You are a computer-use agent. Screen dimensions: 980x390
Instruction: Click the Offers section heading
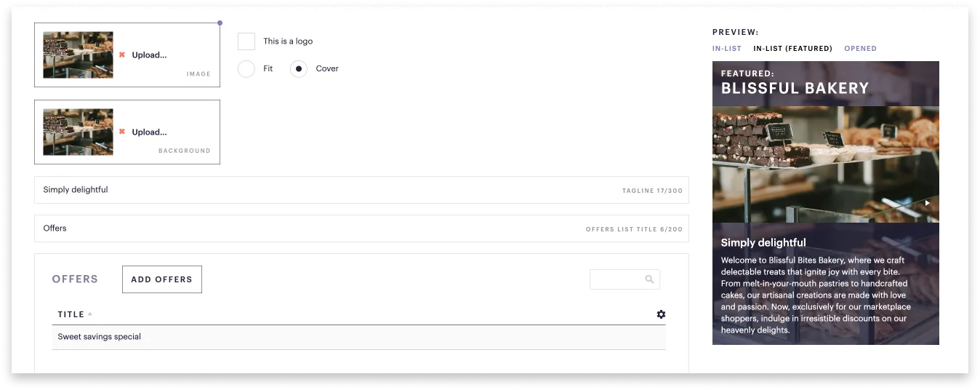75,279
